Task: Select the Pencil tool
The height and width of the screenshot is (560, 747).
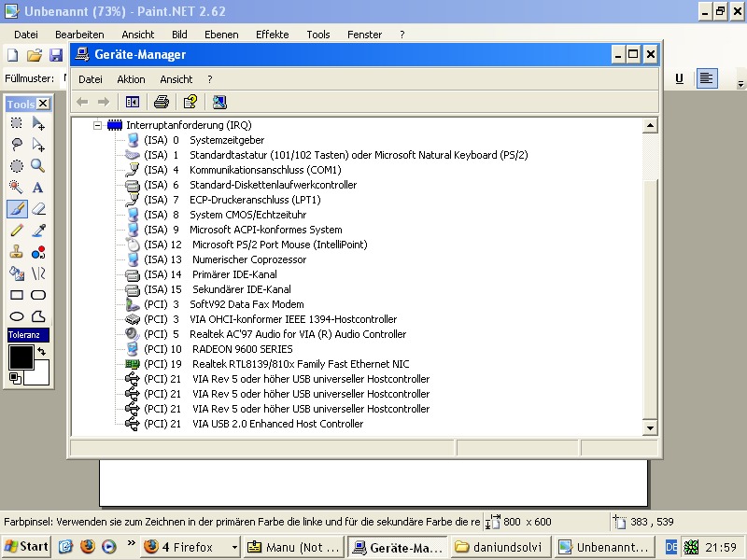Action: click(x=17, y=231)
